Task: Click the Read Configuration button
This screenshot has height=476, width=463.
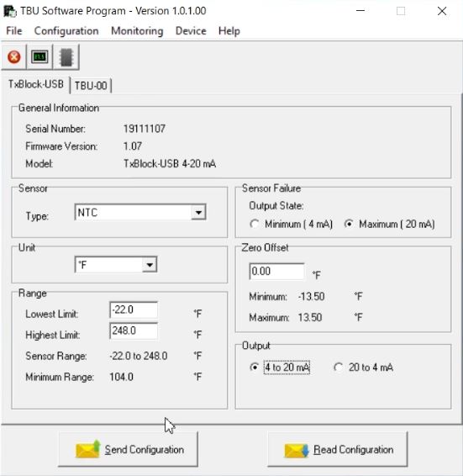Action: [338, 449]
